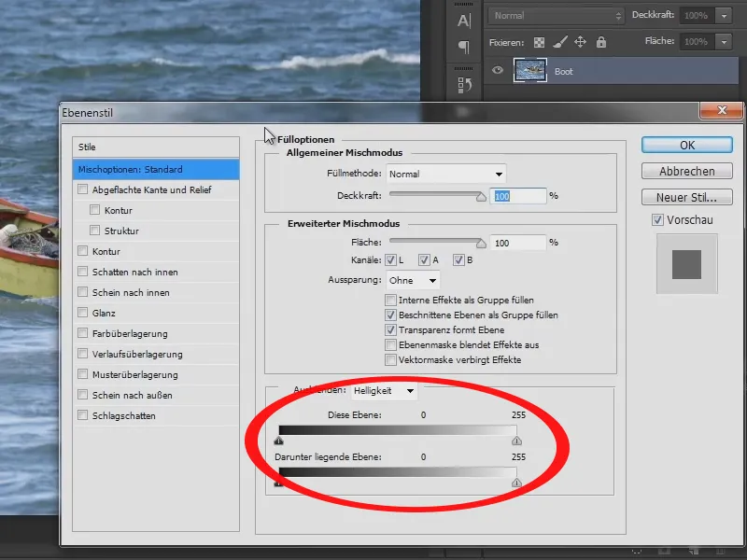Enable Schein nach innen
This screenshot has width=747, height=560.
click(x=82, y=292)
